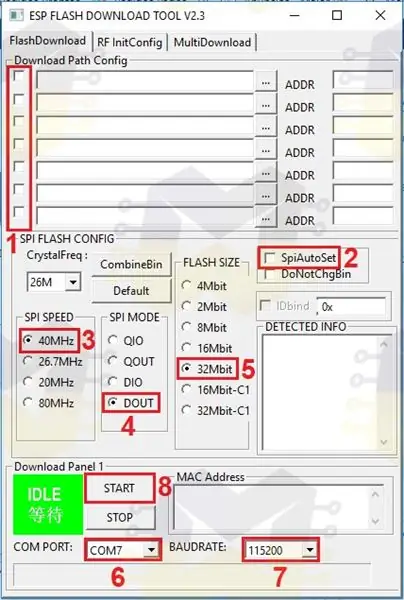Enable the DoNotChgBin checkbox
Screen dimensions: 404x600
click(270, 274)
